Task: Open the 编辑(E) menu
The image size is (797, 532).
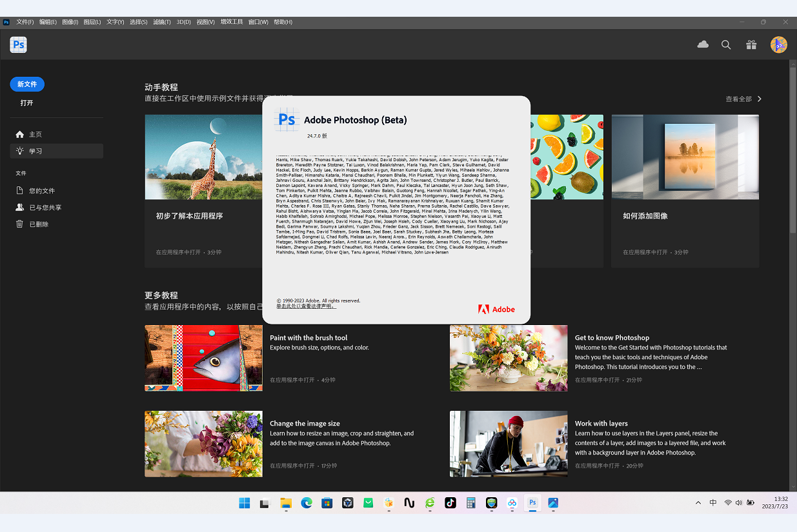Action: point(48,22)
